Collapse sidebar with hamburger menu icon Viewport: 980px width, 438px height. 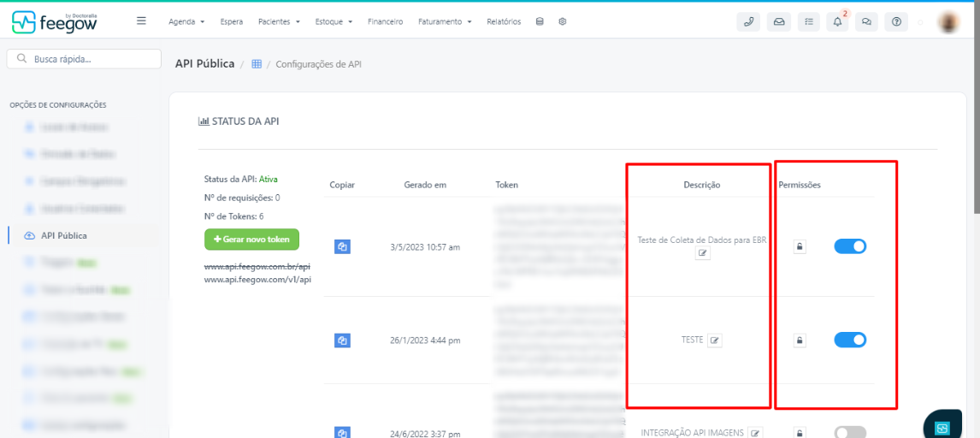(x=141, y=21)
